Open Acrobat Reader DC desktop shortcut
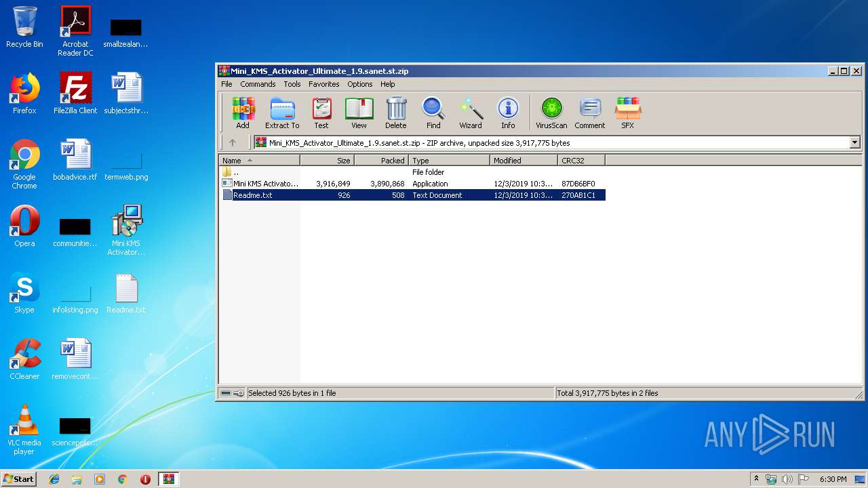Image resolution: width=868 pixels, height=488 pixels. [x=75, y=31]
